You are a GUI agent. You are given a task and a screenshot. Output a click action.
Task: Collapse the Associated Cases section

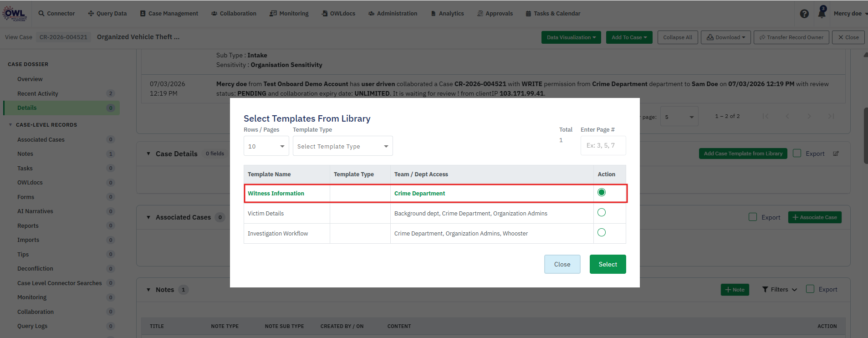coord(148,217)
